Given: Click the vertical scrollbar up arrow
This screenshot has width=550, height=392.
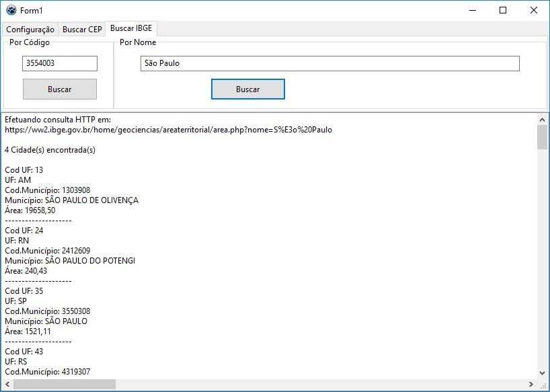Looking at the screenshot, I should click(543, 120).
